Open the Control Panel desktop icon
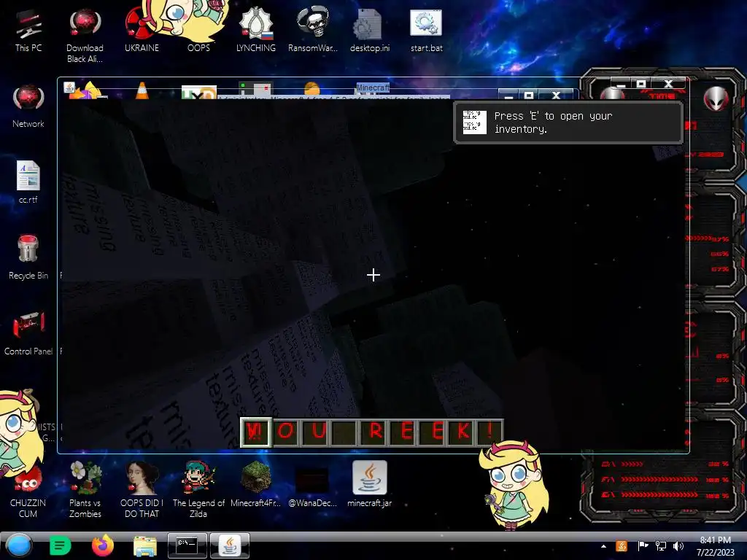This screenshot has width=747, height=560. coord(28,333)
